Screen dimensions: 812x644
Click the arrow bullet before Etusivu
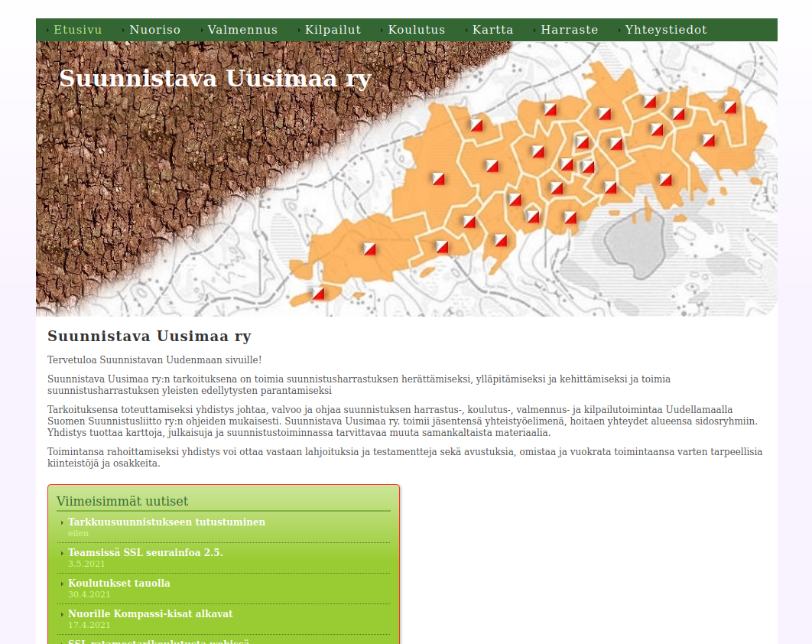[x=48, y=31]
